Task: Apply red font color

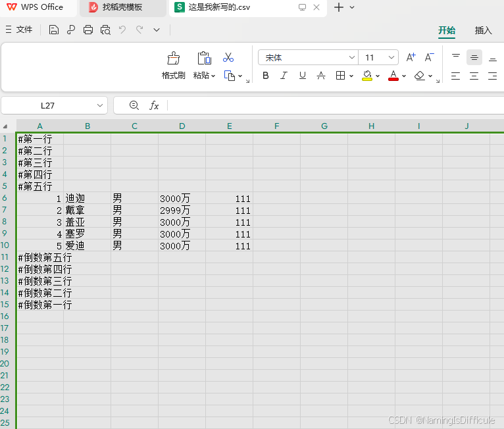Action: point(393,76)
